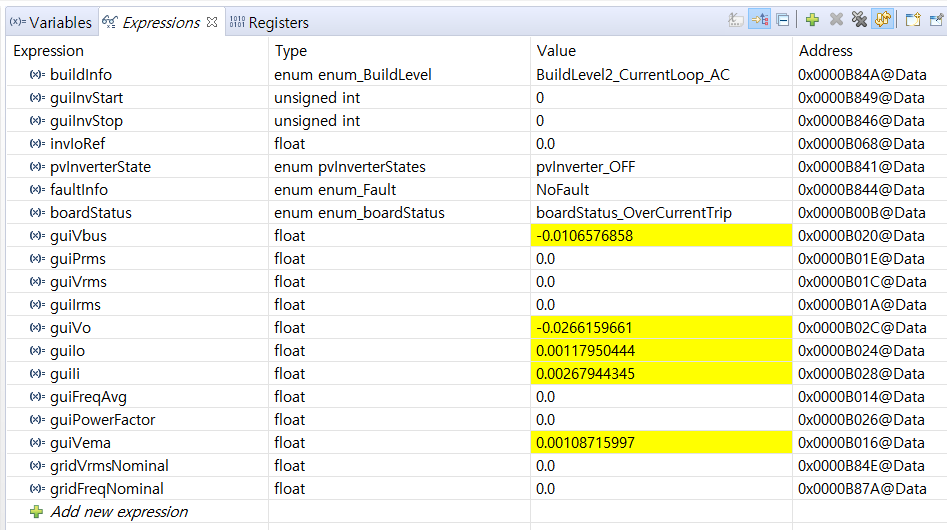Collapse All expressions using the toolbar icon

pyautogui.click(x=783, y=20)
